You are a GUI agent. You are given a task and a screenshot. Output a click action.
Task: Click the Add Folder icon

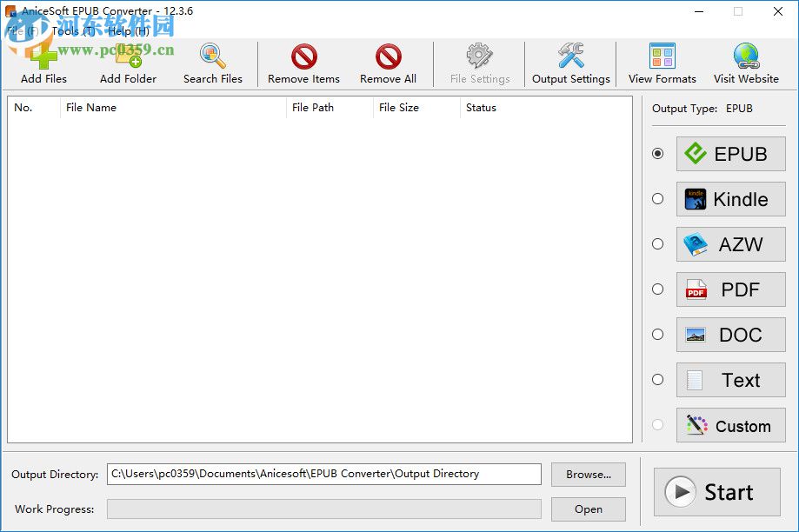click(x=127, y=54)
